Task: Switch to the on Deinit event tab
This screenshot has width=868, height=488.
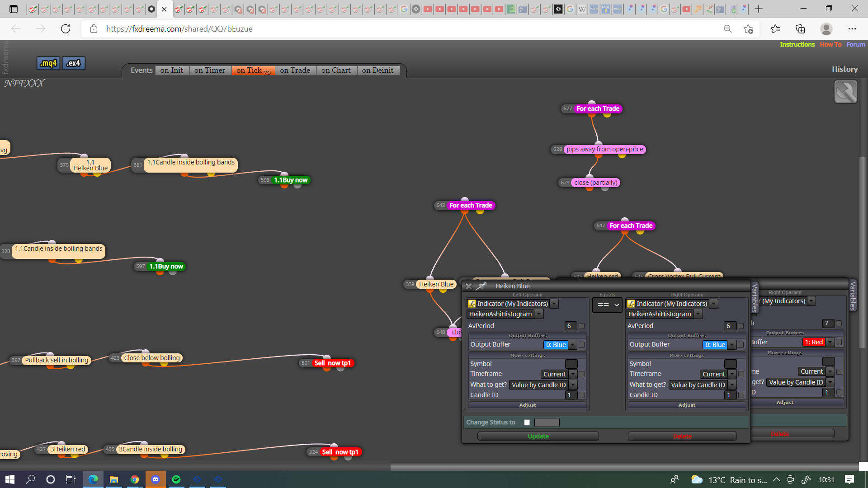Action: 378,70
